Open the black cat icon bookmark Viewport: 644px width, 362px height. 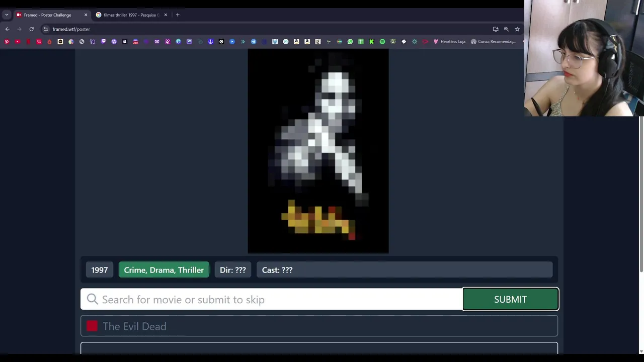(125, 42)
